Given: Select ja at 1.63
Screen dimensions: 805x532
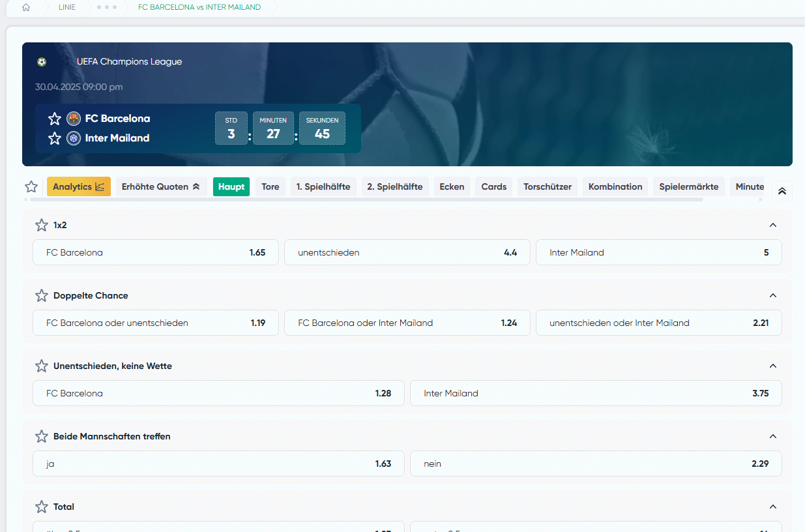Looking at the screenshot, I should pyautogui.click(x=218, y=464).
